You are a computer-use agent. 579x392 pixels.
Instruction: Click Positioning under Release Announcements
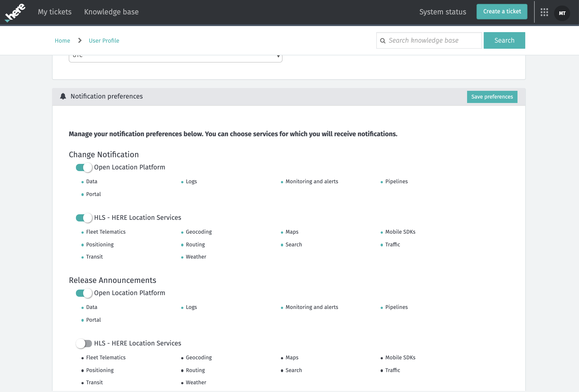100,370
